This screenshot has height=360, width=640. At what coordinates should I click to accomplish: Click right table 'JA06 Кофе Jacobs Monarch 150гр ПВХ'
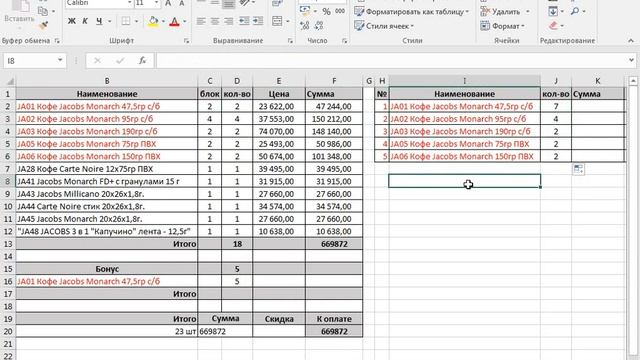coord(464,156)
